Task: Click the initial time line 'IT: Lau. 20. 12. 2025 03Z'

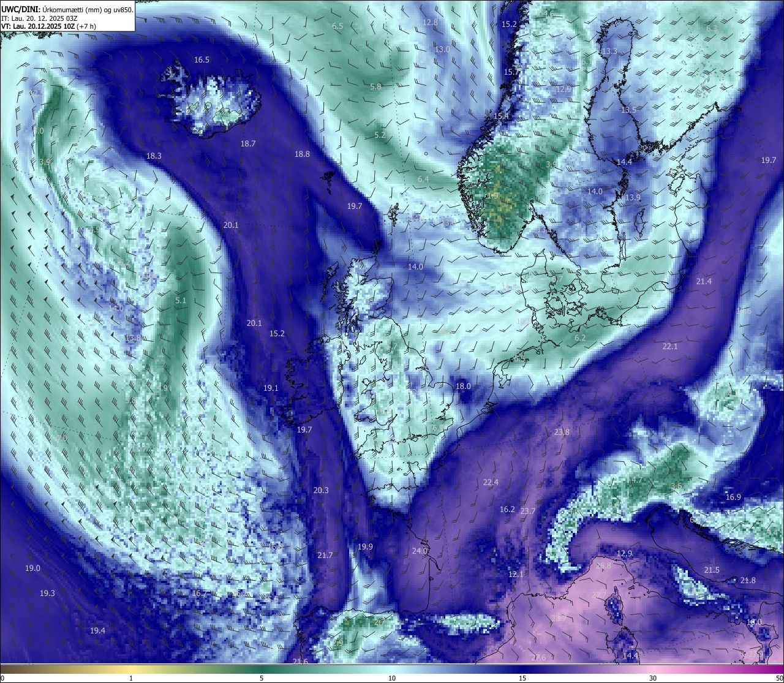Action: (x=39, y=18)
